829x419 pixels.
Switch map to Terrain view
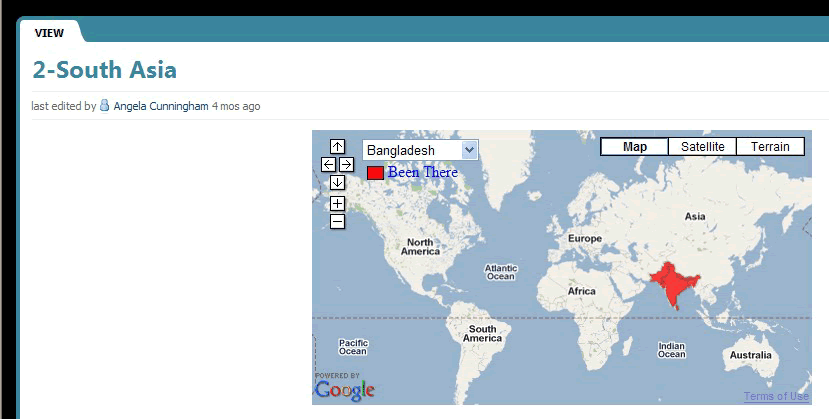click(770, 146)
